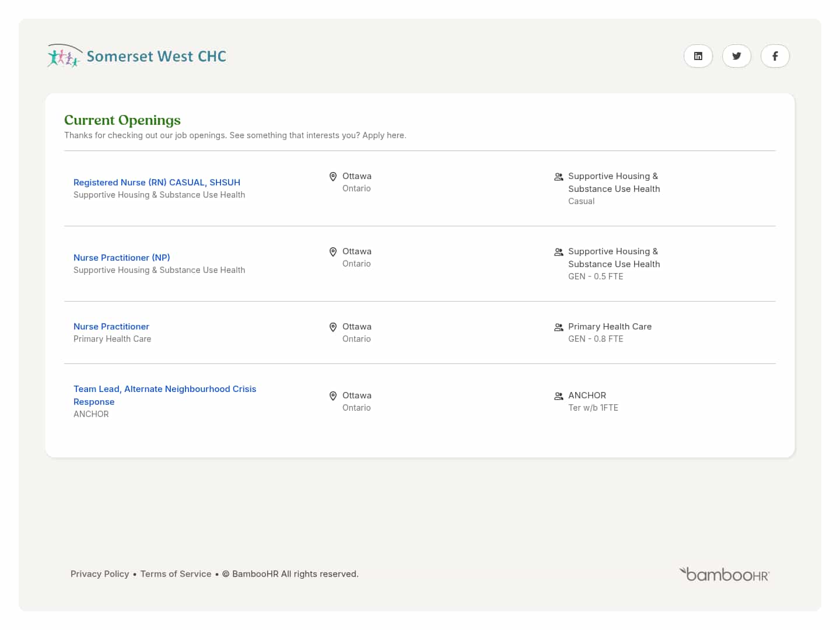Viewport: 840px width, 630px height.
Task: Open the Terms of Service link
Action: coord(176,574)
